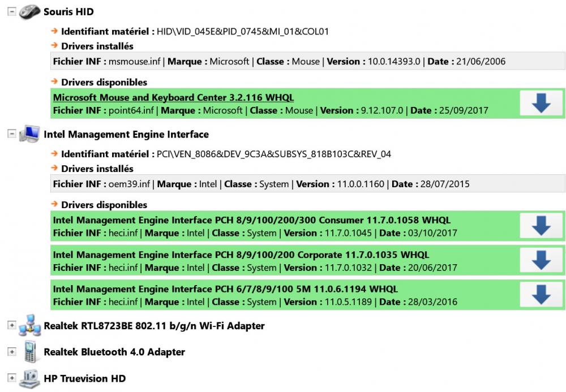566x392 pixels.
Task: Select the Corporate 11.7.0.1035 WHQL driver title
Action: [241, 255]
